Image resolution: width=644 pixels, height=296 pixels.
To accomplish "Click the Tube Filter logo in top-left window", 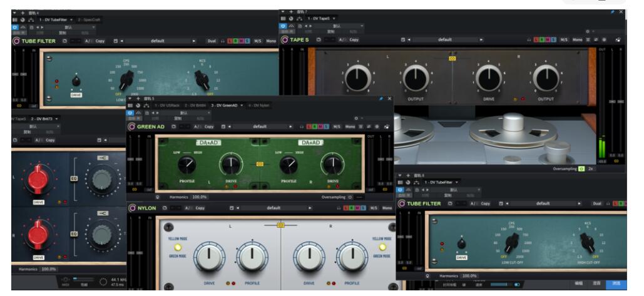I will point(16,41).
